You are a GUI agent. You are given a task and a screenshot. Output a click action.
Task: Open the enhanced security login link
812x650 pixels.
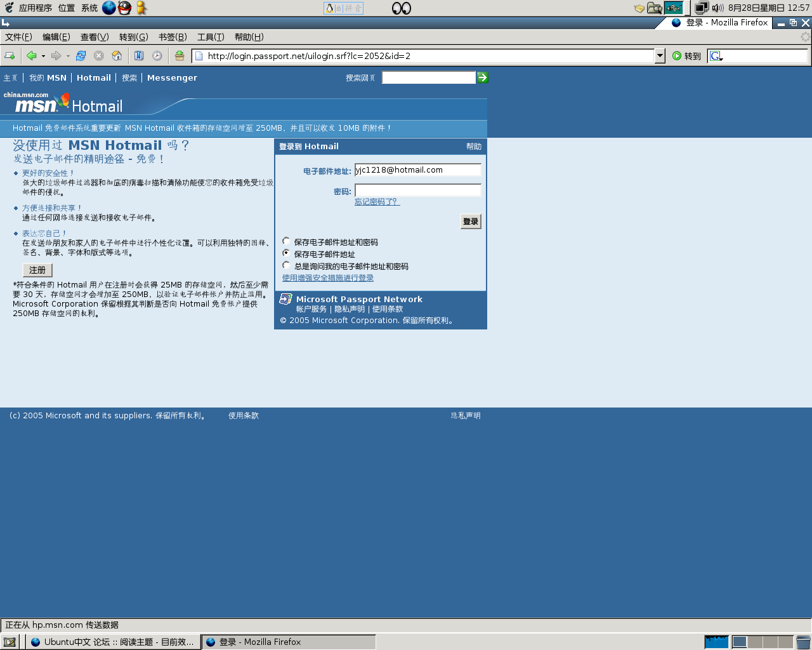(x=328, y=278)
